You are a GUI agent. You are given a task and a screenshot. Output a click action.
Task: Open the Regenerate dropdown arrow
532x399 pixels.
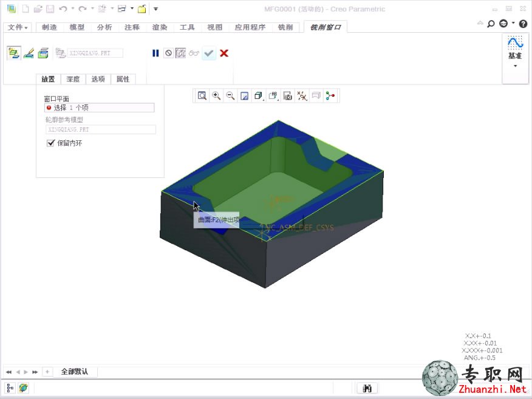click(x=112, y=9)
